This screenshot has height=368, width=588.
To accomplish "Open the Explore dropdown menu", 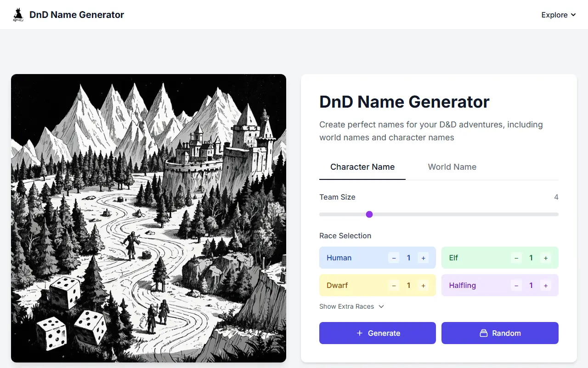I will pos(559,15).
